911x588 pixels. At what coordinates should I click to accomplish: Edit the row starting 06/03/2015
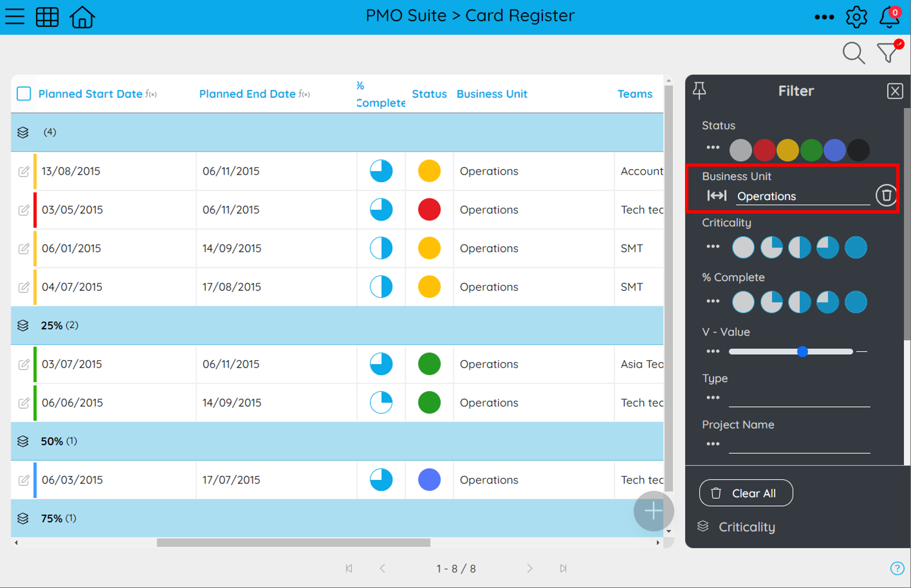[x=24, y=480]
